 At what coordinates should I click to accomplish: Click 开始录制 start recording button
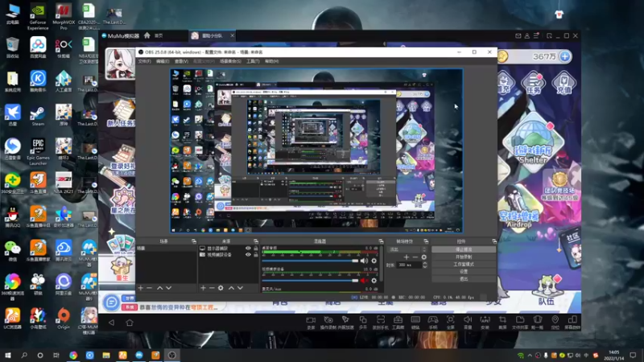(464, 257)
